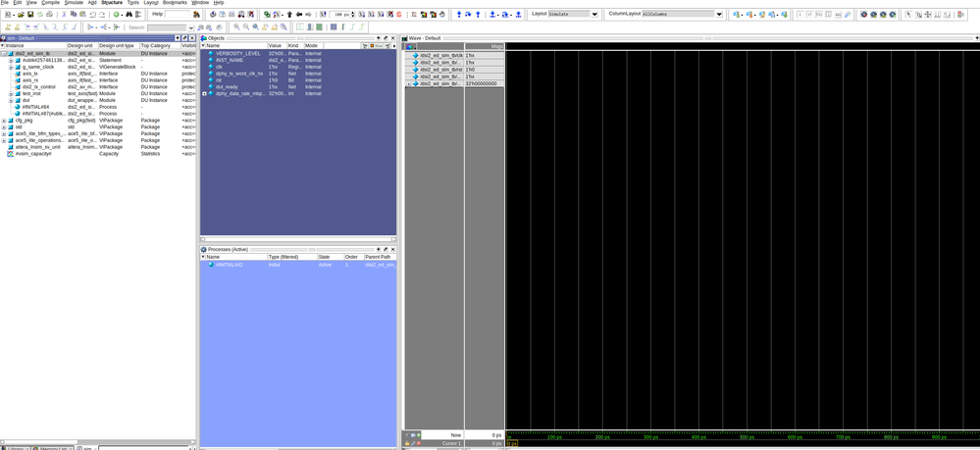The image size is (980, 450).
Task: Click the Select mode arrow cursor icon
Action: (908, 15)
